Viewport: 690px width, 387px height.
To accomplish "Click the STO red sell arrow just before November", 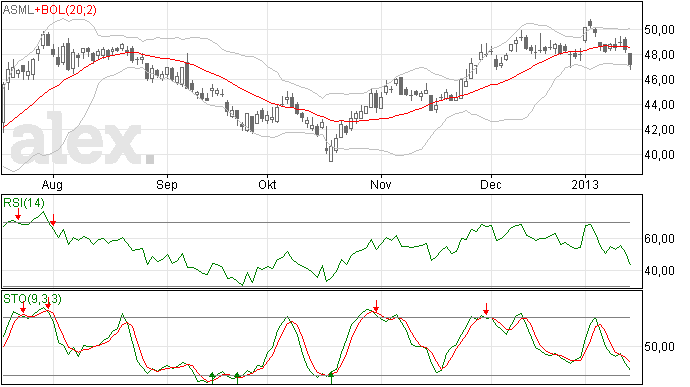I will pyautogui.click(x=376, y=306).
